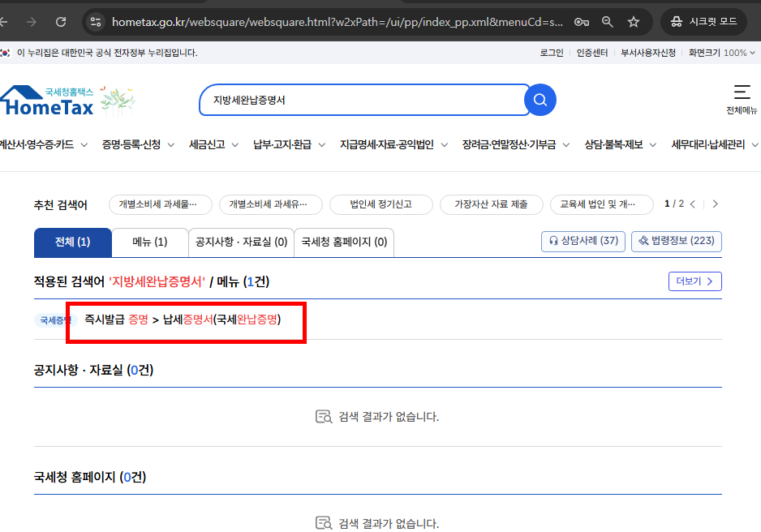Click the browser zoom magnifier icon

point(608,22)
